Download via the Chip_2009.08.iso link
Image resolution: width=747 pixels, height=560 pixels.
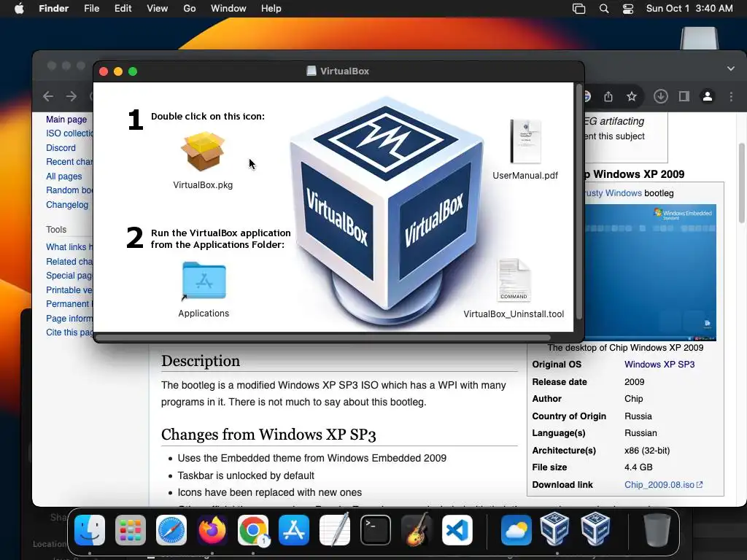pos(663,485)
